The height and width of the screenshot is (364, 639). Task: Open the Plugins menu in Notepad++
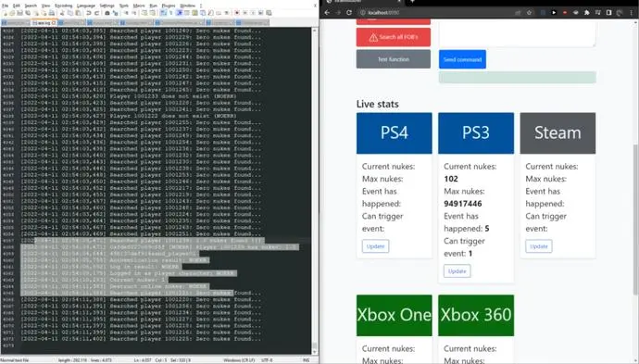click(x=169, y=6)
